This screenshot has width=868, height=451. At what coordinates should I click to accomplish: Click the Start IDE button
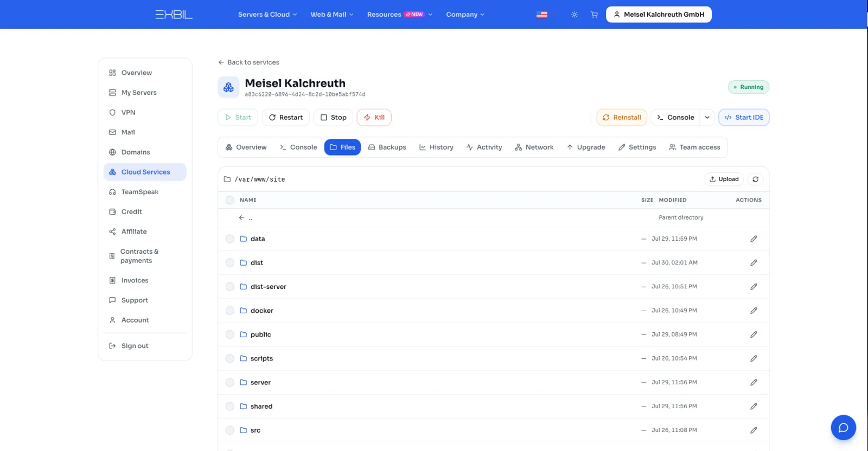(x=744, y=118)
